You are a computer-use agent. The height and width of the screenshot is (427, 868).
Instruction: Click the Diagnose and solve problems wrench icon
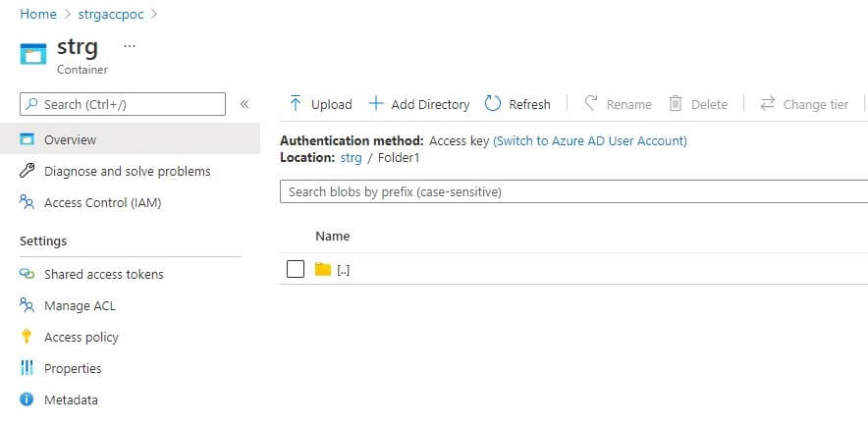[x=27, y=171]
